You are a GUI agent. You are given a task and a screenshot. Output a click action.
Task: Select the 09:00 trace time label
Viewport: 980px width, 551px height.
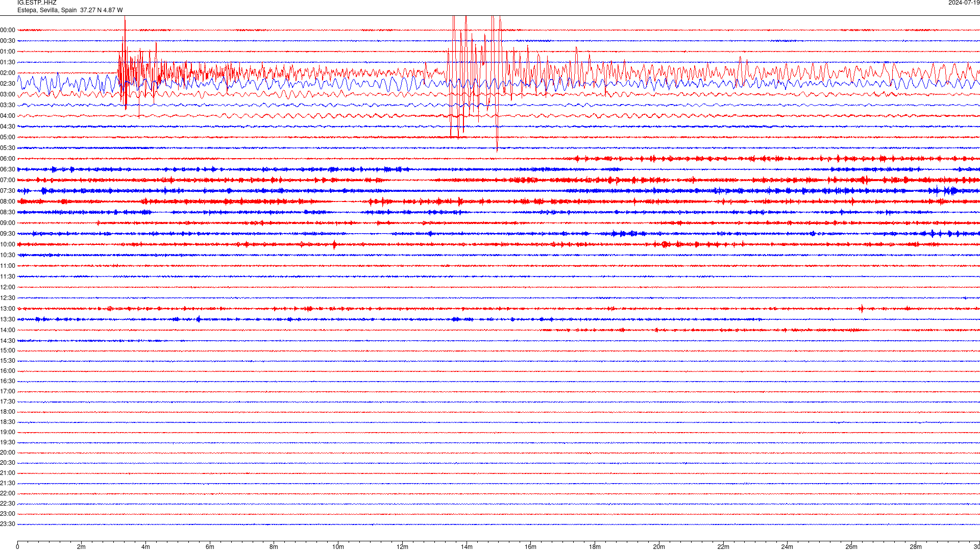tap(8, 223)
